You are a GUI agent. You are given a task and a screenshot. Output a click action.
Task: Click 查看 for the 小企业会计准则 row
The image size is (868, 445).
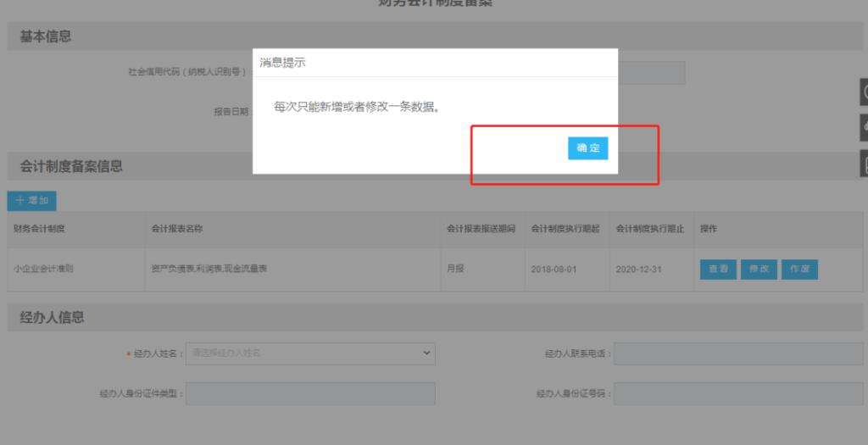click(x=718, y=269)
